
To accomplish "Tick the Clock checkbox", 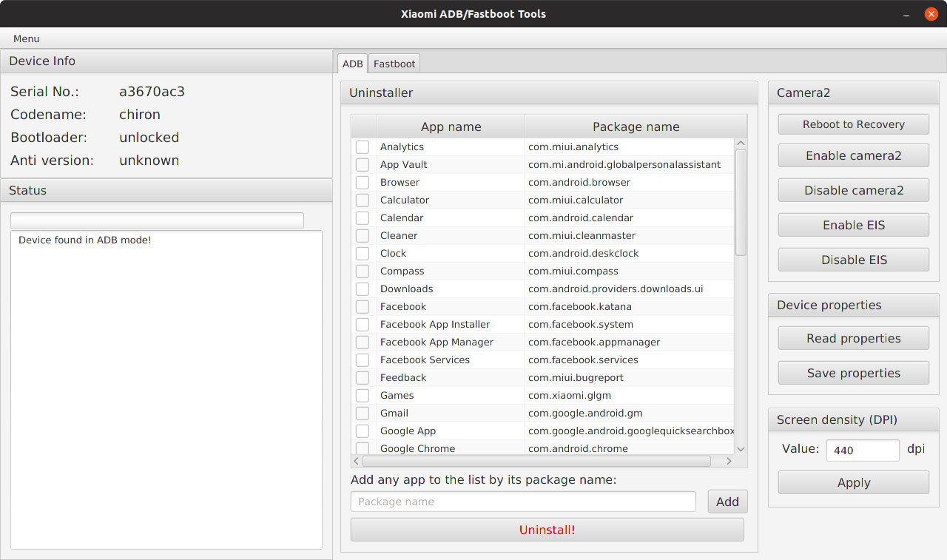I will [x=363, y=254].
